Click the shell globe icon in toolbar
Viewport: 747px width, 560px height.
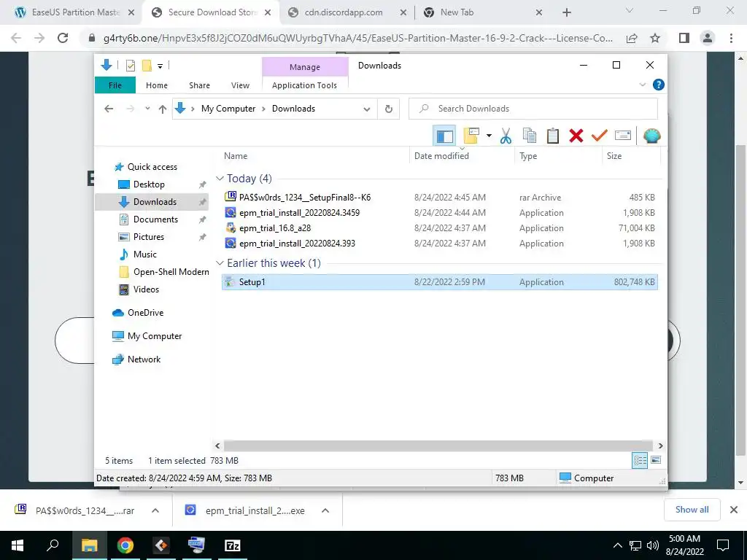click(x=651, y=136)
